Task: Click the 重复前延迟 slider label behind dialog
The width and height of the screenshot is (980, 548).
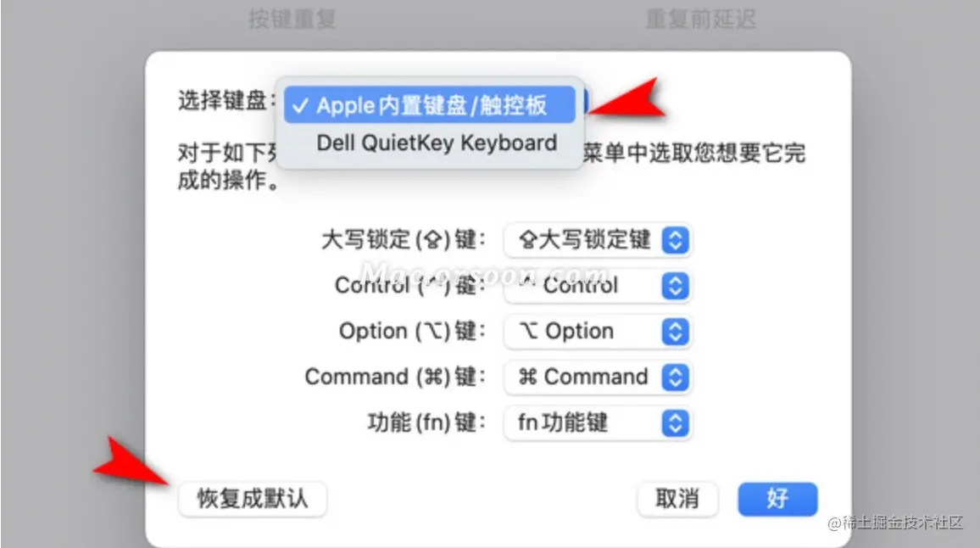Action: [x=700, y=19]
